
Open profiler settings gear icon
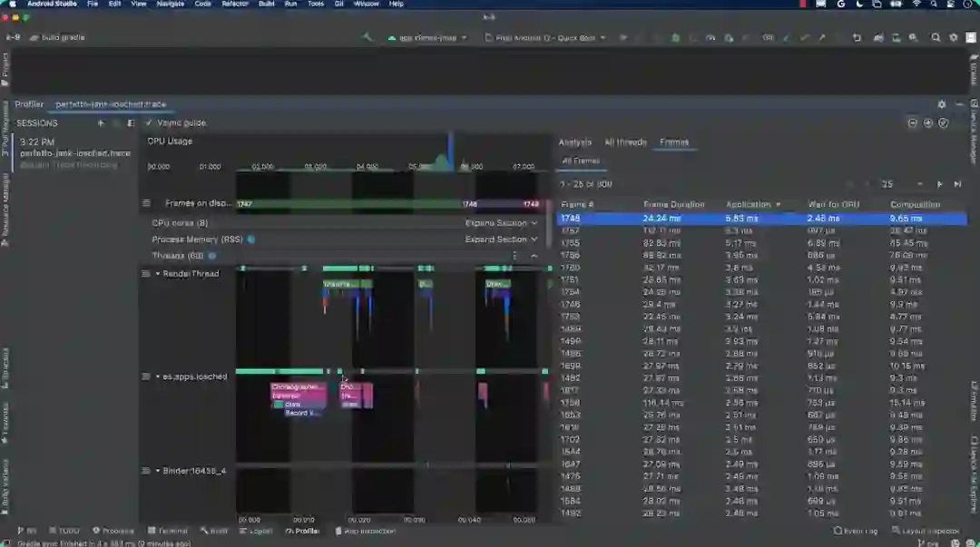click(941, 104)
